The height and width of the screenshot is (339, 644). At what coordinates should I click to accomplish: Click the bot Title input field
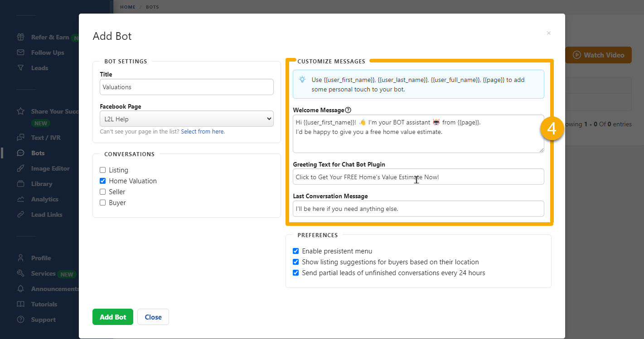(x=186, y=87)
